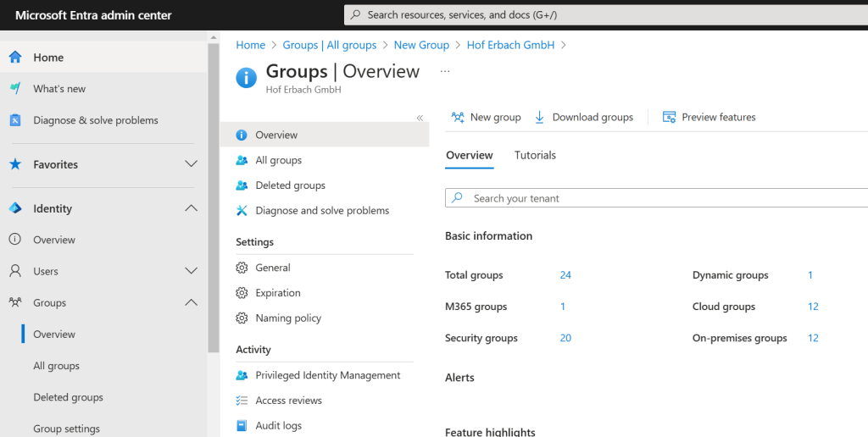
Task: Click the General settings gear icon
Action: (x=242, y=268)
